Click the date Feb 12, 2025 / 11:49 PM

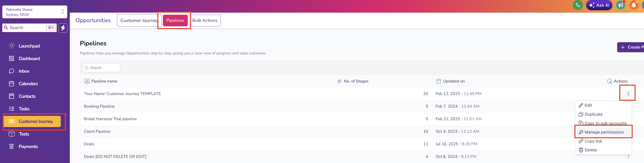coord(458,94)
